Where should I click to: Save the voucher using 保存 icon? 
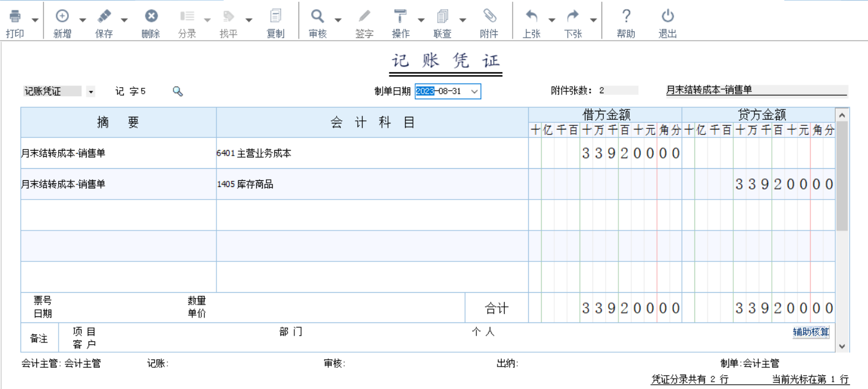104,17
